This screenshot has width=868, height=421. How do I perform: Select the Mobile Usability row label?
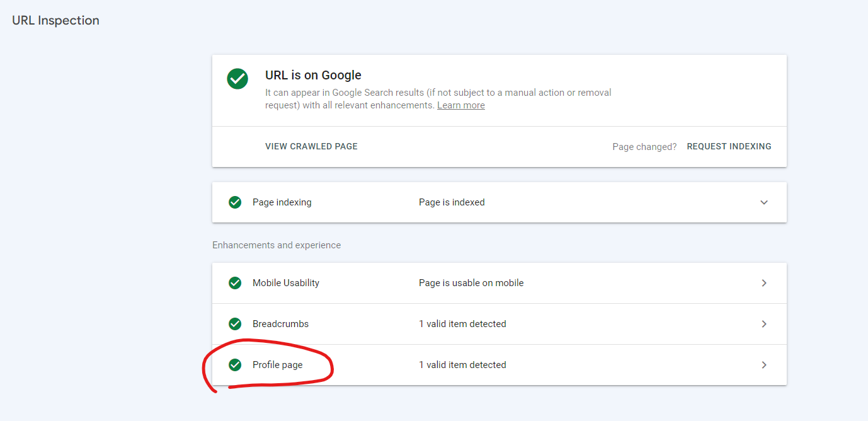pos(285,283)
